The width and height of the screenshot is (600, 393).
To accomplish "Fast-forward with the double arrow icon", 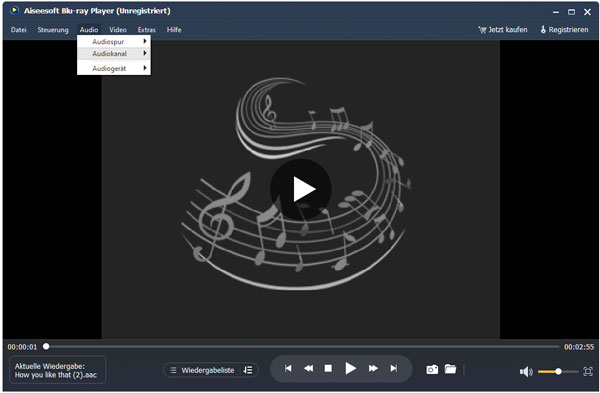I will [x=373, y=369].
